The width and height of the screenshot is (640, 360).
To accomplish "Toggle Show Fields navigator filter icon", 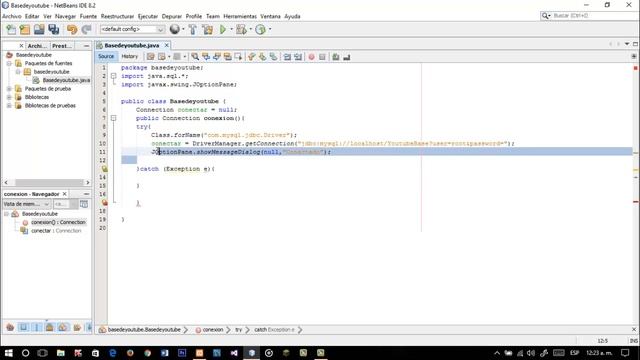I will point(23,327).
